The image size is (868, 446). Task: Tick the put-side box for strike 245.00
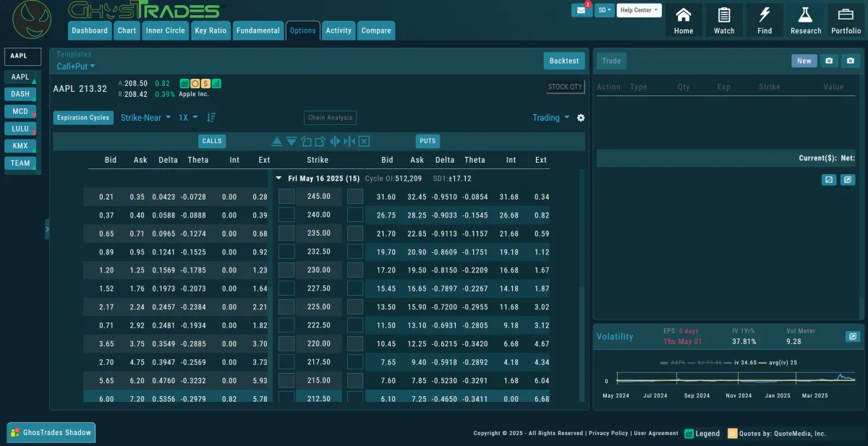point(355,196)
